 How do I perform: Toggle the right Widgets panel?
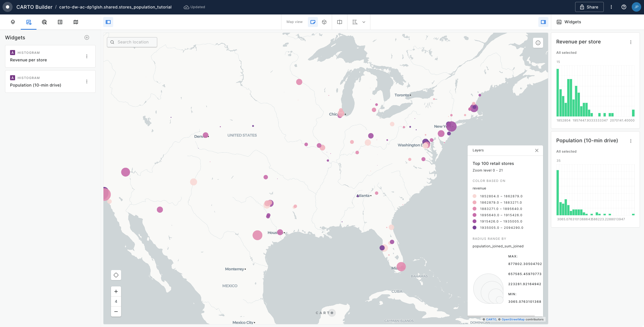[x=543, y=22]
